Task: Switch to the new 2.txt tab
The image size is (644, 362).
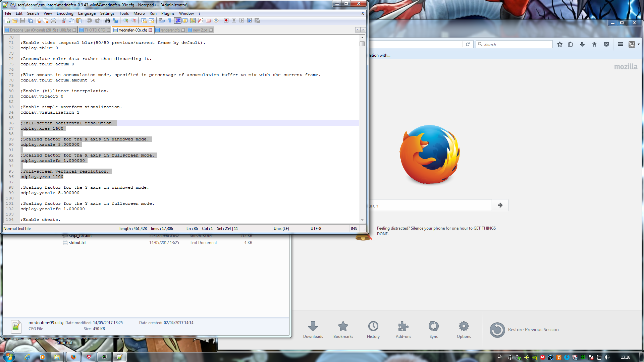Action: coord(200,30)
